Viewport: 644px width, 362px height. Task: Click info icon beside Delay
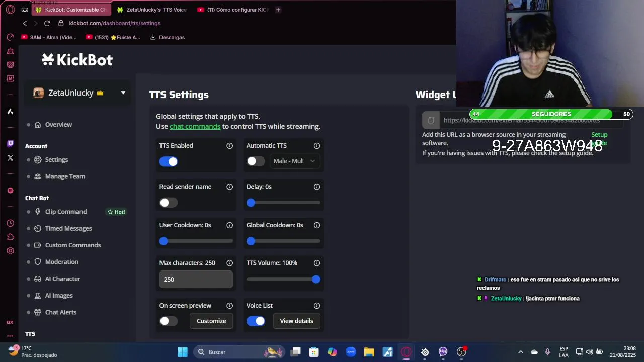[317, 187]
